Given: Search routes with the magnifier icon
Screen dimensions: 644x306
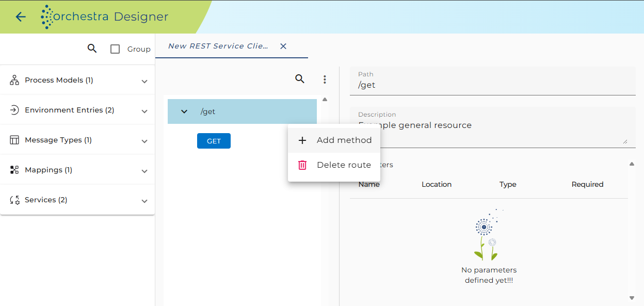Looking at the screenshot, I should 300,79.
